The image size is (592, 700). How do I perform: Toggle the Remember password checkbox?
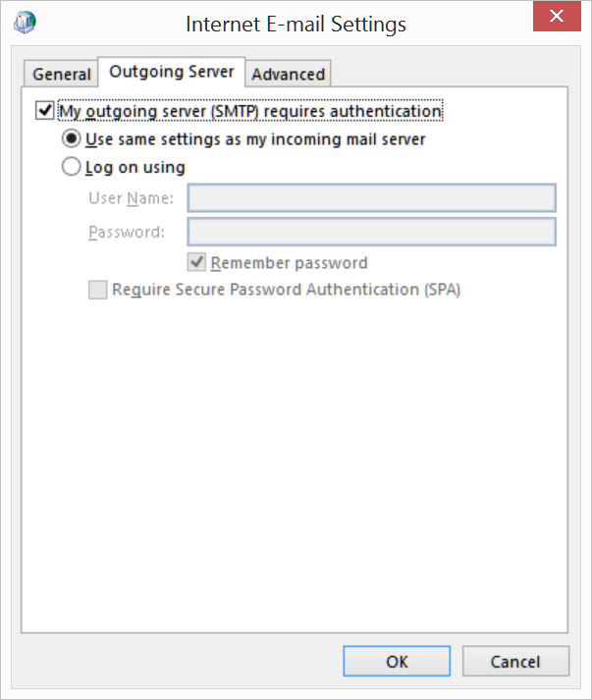197,262
